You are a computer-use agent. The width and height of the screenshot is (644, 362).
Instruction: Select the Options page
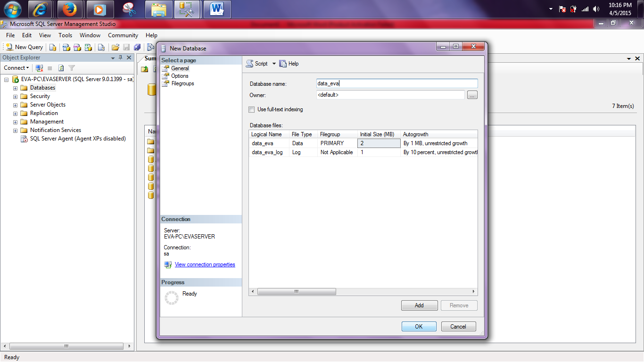pyautogui.click(x=180, y=76)
